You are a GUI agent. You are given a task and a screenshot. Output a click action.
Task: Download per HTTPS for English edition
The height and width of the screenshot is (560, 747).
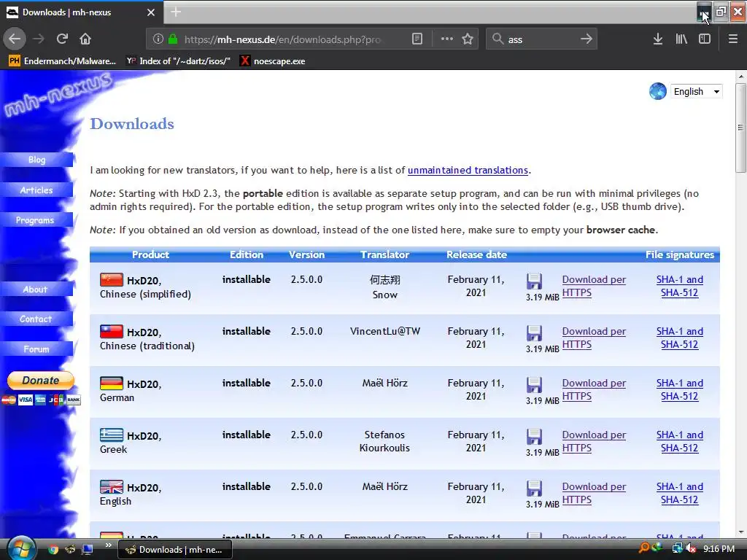tap(594, 494)
